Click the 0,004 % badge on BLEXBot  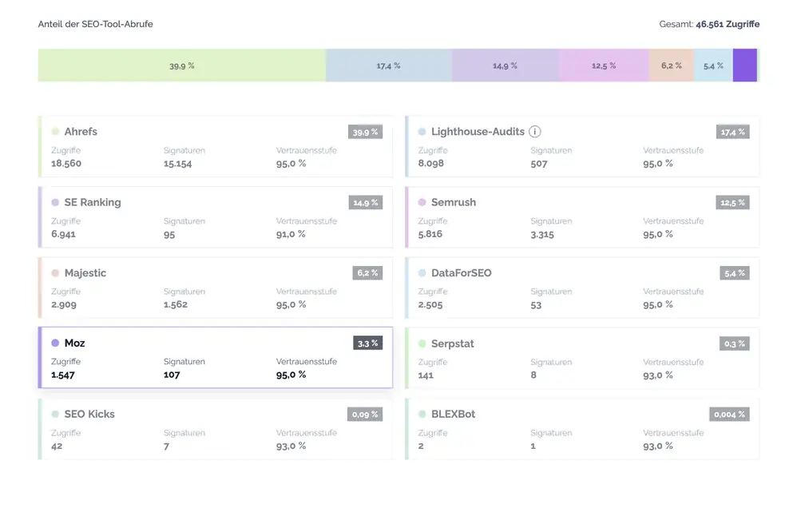click(729, 415)
